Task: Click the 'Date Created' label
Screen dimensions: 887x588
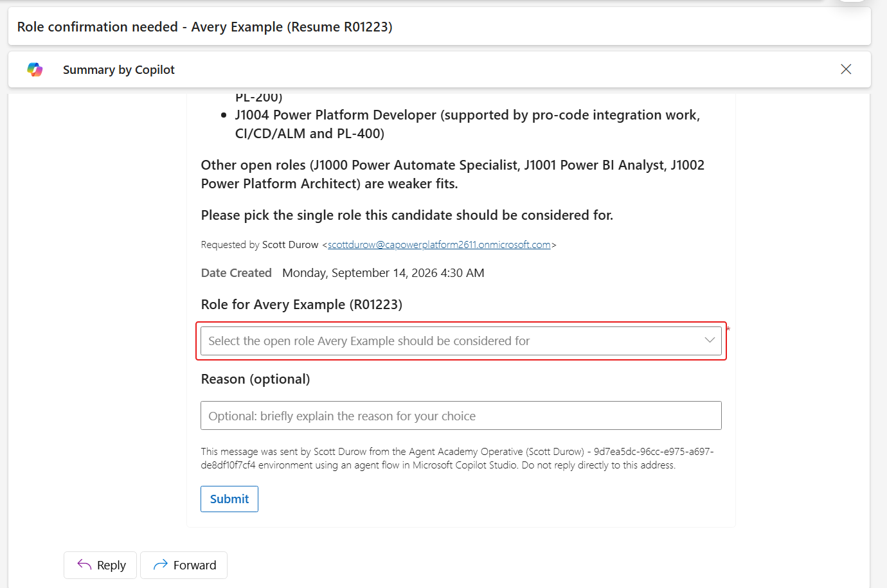Action: (237, 273)
